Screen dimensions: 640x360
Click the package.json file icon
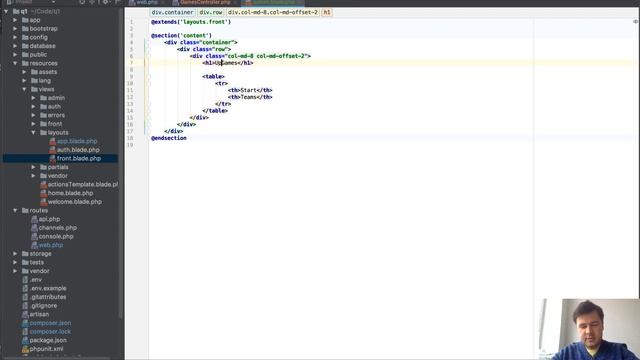click(x=25, y=340)
